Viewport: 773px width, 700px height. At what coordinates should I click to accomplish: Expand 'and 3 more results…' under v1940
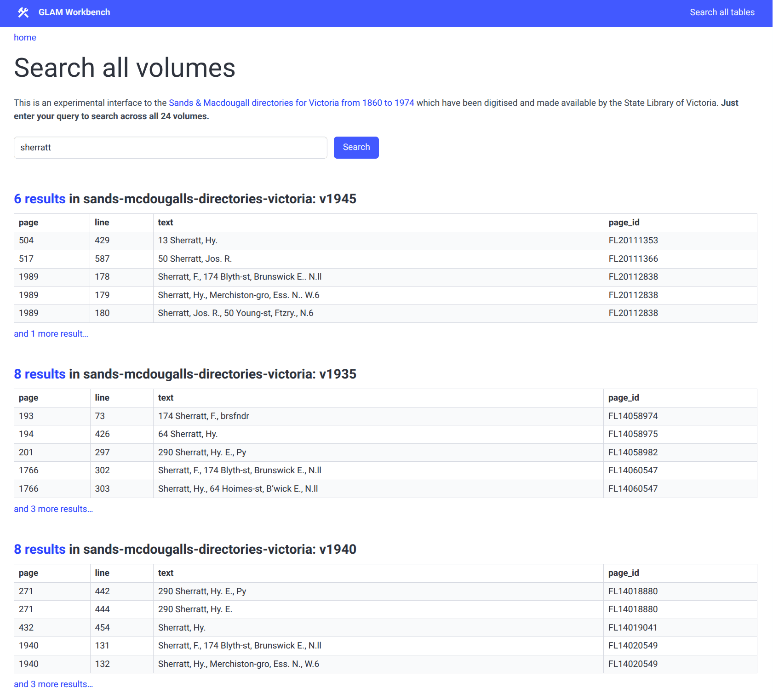coord(53,684)
